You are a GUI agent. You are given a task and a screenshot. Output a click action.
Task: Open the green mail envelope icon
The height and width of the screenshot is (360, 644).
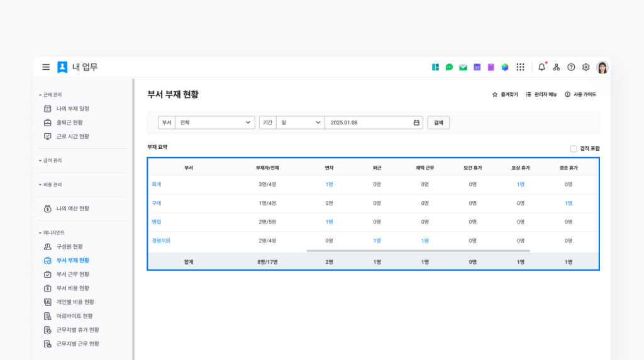(x=463, y=67)
